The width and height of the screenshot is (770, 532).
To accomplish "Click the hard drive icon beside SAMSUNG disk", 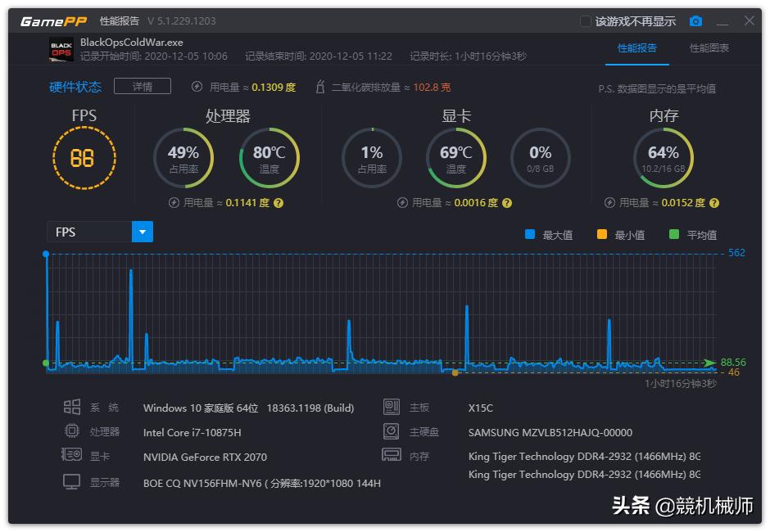I will click(392, 431).
